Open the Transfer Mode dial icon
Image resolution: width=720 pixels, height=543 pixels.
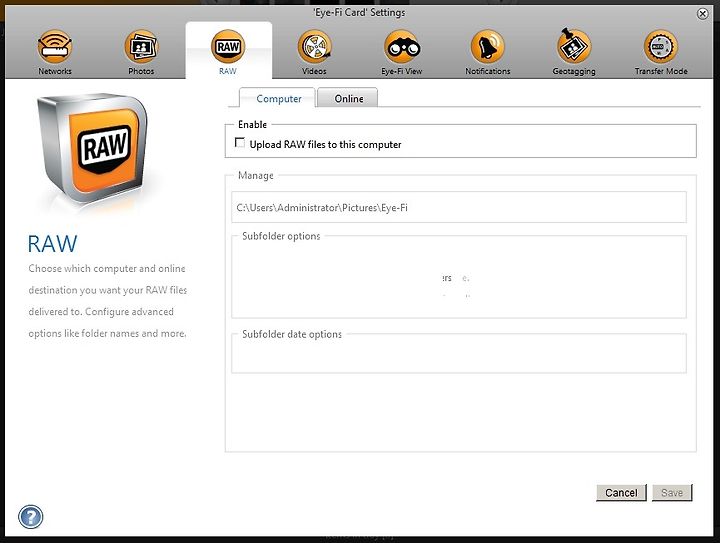pos(661,47)
